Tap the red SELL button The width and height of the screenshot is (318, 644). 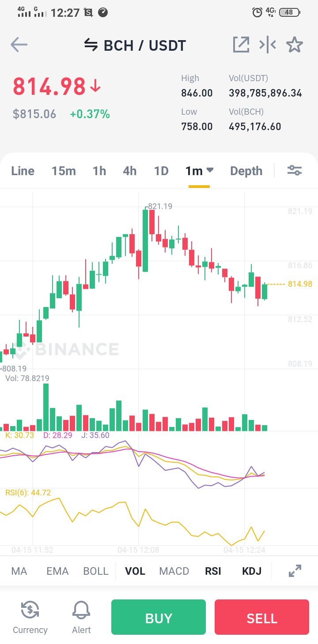click(262, 617)
